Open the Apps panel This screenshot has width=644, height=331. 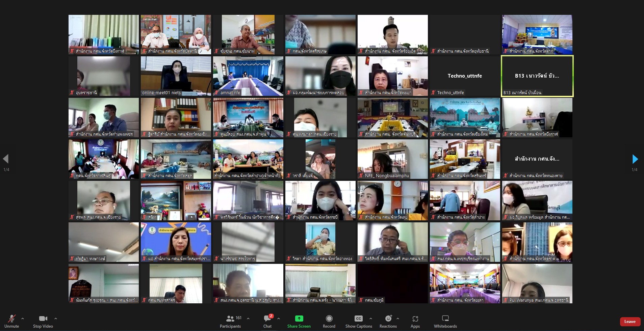click(415, 321)
